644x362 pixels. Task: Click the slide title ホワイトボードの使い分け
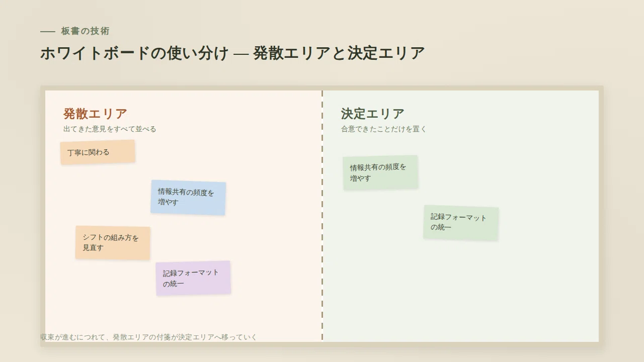tap(232, 53)
